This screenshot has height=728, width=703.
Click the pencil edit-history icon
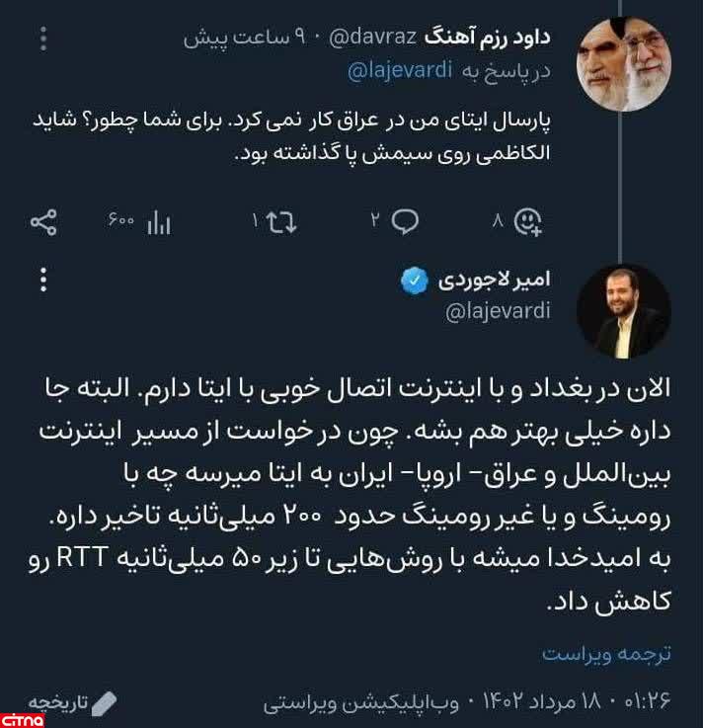[x=104, y=702]
